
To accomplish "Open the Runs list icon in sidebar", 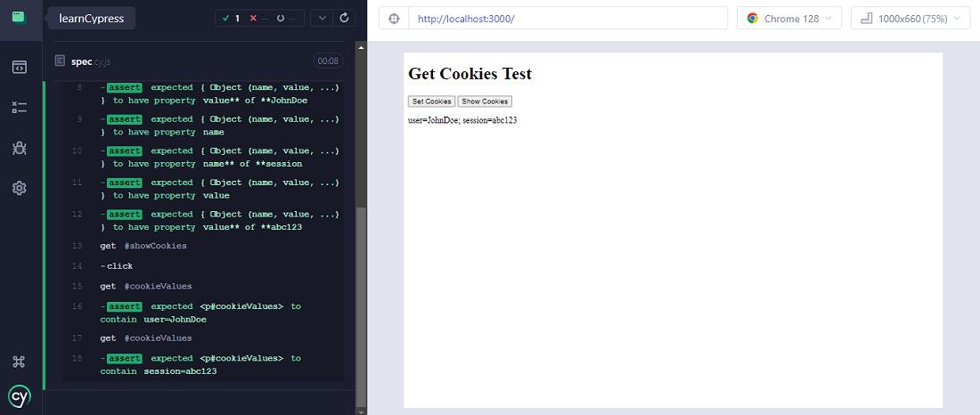I will pyautogui.click(x=20, y=108).
